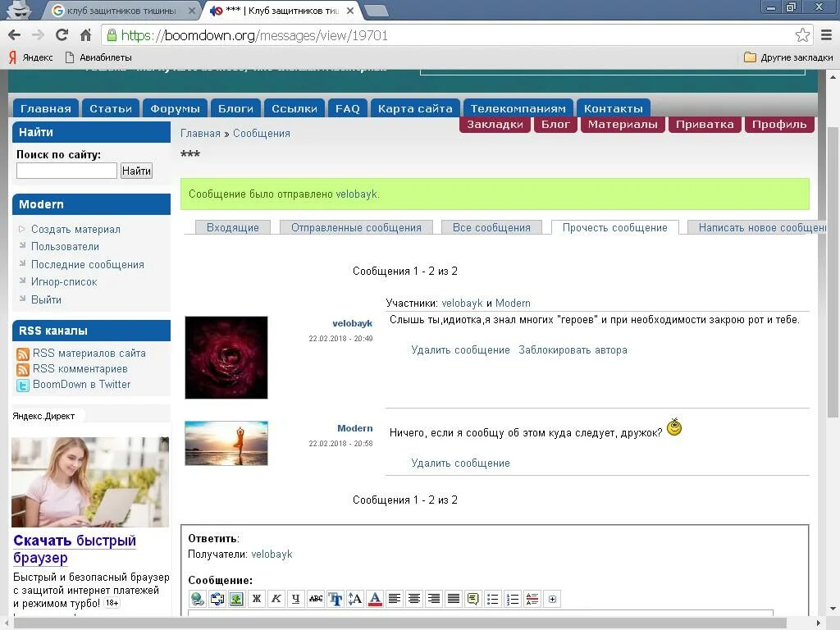Center text in message editor
The width and height of the screenshot is (840, 630).
(x=414, y=599)
